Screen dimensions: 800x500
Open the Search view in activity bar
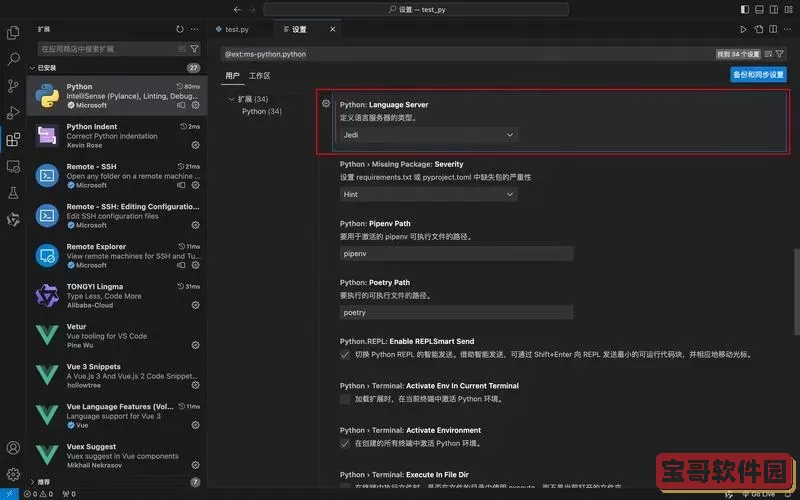(13, 59)
